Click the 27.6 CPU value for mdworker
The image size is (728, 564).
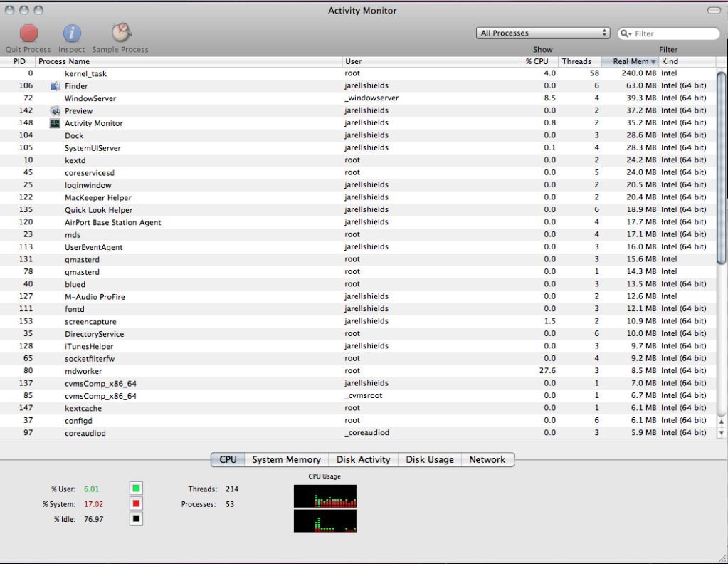click(x=547, y=371)
